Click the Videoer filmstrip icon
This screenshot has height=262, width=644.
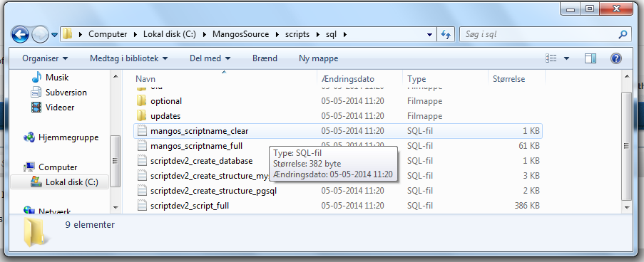click(x=36, y=108)
